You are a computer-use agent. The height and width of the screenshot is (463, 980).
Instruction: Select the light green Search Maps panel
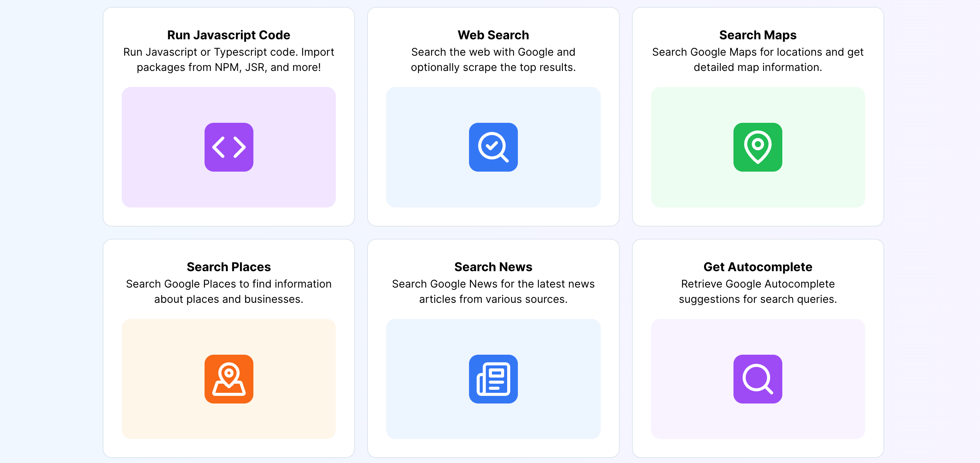tap(758, 147)
